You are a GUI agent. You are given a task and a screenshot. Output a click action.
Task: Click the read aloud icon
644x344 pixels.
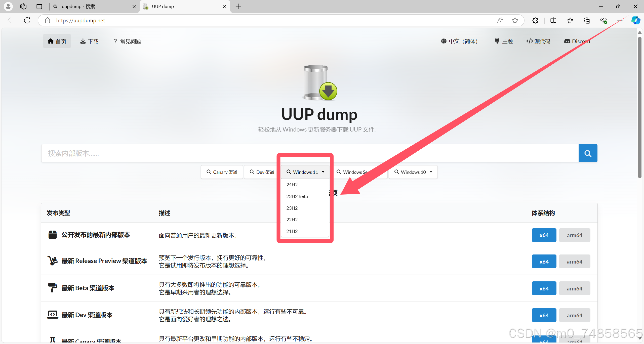tap(500, 20)
